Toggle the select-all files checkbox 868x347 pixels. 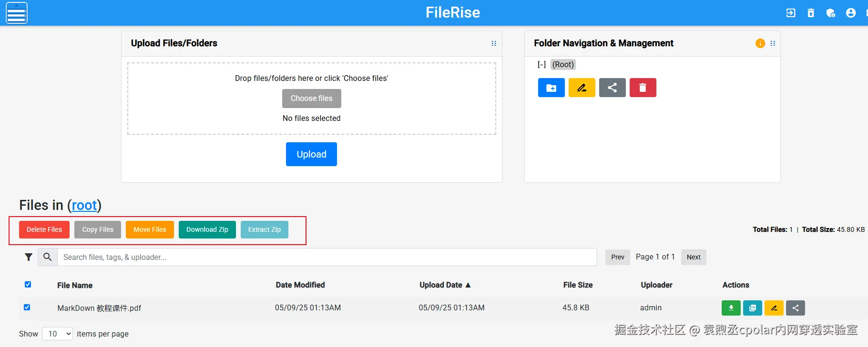[x=28, y=285]
